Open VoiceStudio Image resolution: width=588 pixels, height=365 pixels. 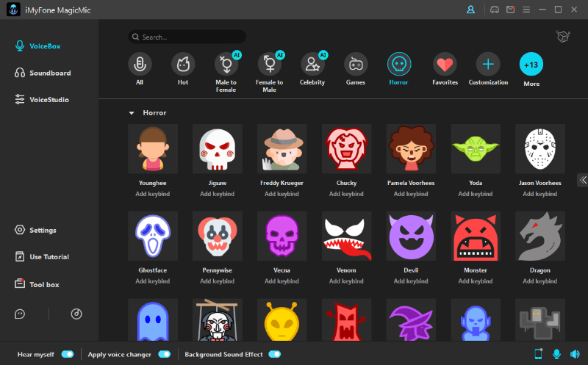pos(42,100)
